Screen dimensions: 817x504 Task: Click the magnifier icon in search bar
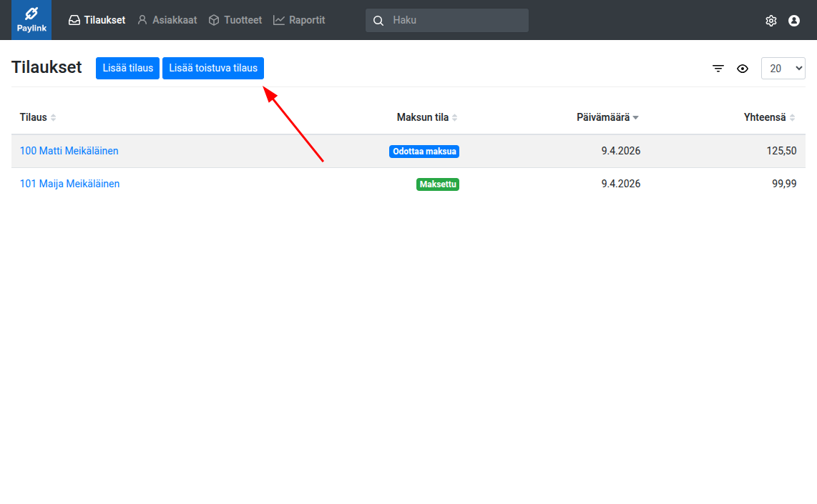(378, 21)
